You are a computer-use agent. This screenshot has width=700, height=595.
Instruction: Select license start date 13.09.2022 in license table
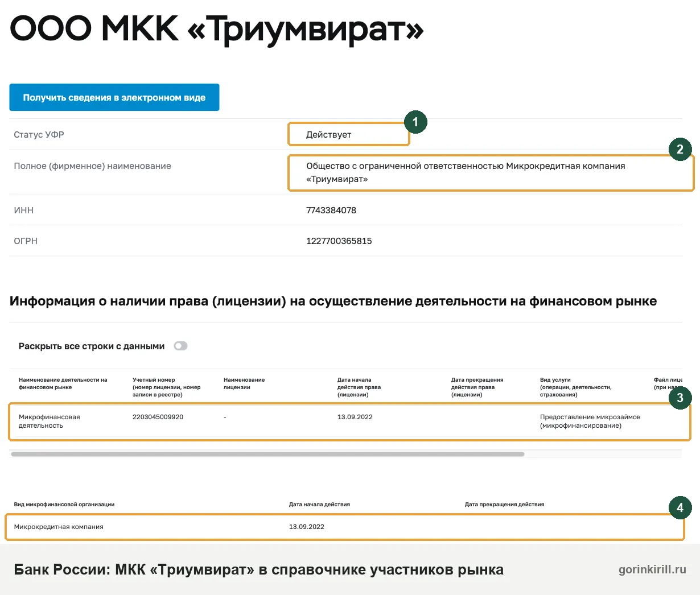coord(355,417)
